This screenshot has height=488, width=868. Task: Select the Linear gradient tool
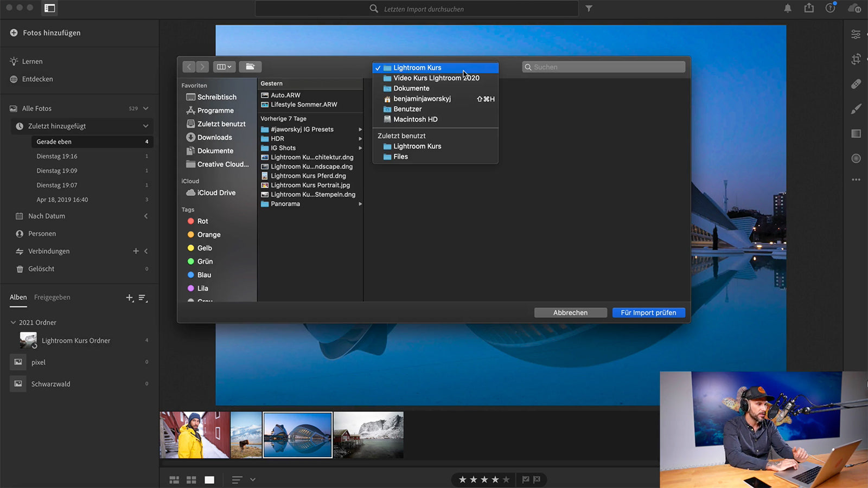[856, 133]
